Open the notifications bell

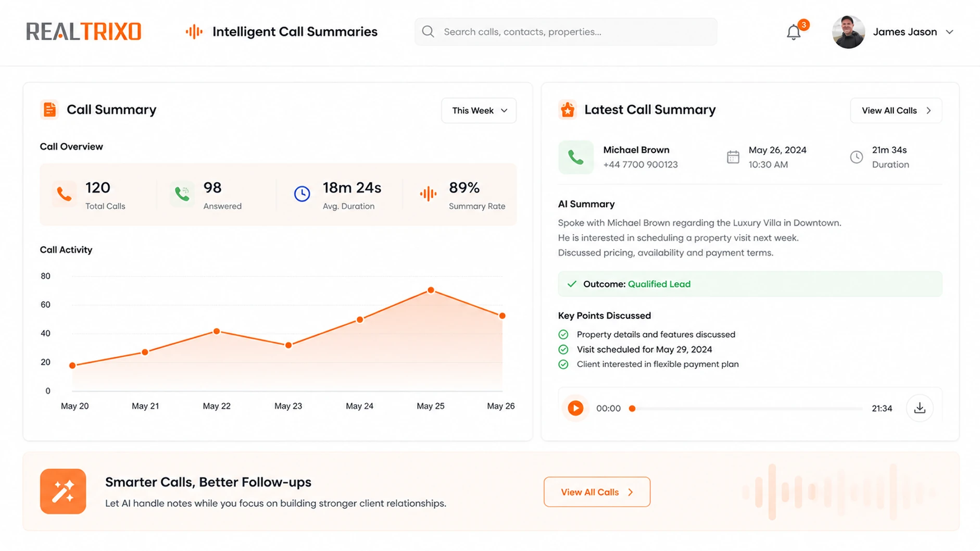pyautogui.click(x=794, y=32)
